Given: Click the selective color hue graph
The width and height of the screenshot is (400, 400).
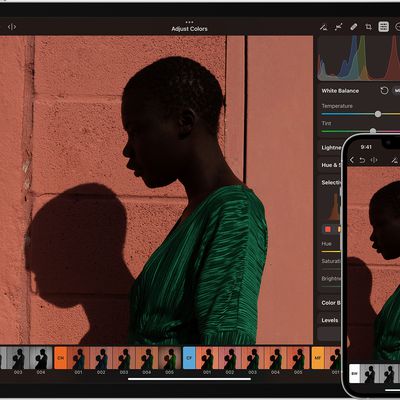Looking at the screenshot, I should coord(332,207).
